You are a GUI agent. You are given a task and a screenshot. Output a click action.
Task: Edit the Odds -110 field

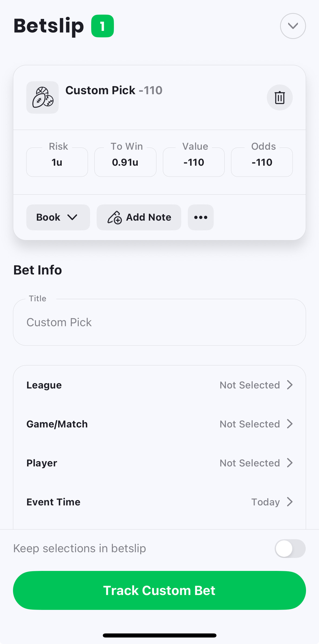tap(262, 162)
